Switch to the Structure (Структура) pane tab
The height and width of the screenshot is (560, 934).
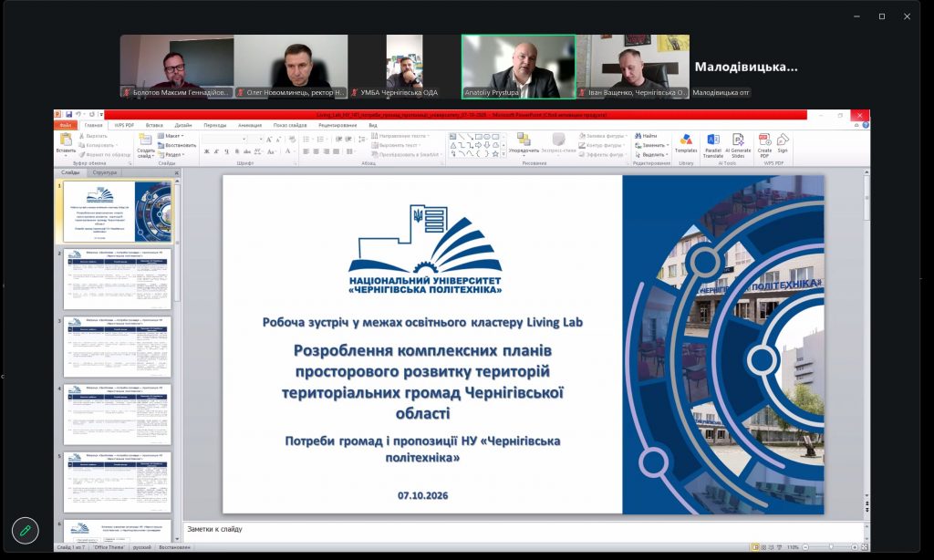coord(105,172)
